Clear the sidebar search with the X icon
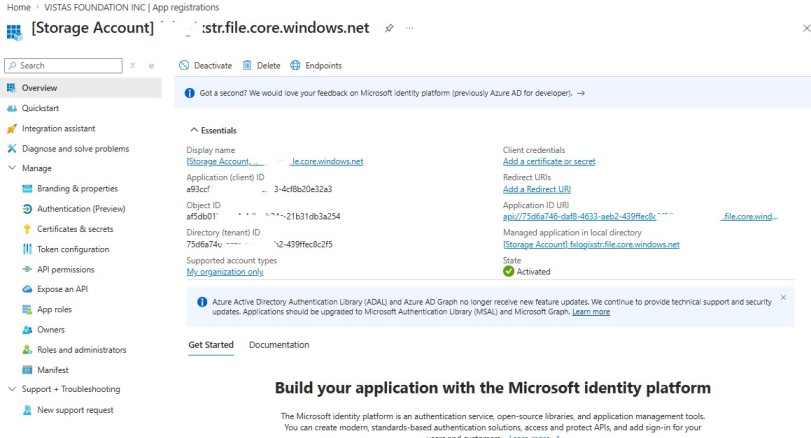 coord(133,66)
